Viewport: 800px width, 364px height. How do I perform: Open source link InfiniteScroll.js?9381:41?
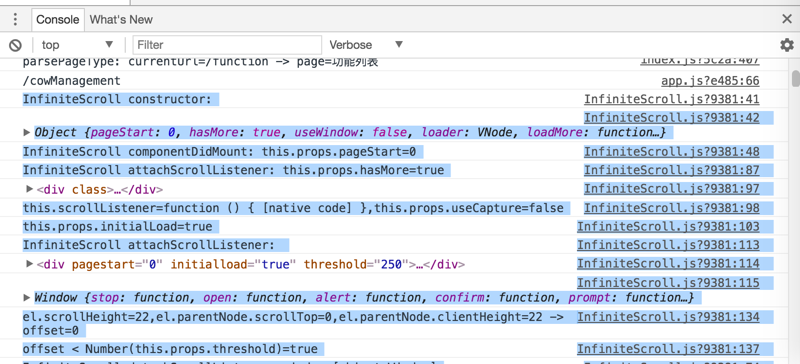pos(671,100)
